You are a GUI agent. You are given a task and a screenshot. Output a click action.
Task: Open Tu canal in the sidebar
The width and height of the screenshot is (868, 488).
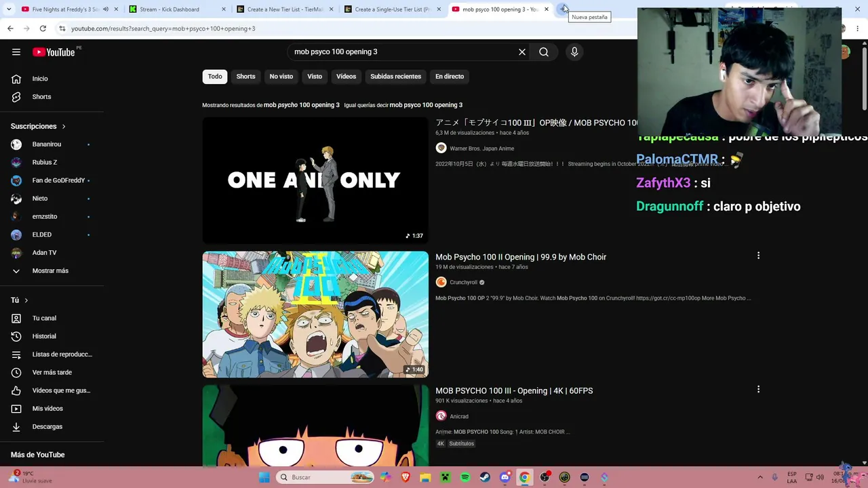[x=52, y=319]
